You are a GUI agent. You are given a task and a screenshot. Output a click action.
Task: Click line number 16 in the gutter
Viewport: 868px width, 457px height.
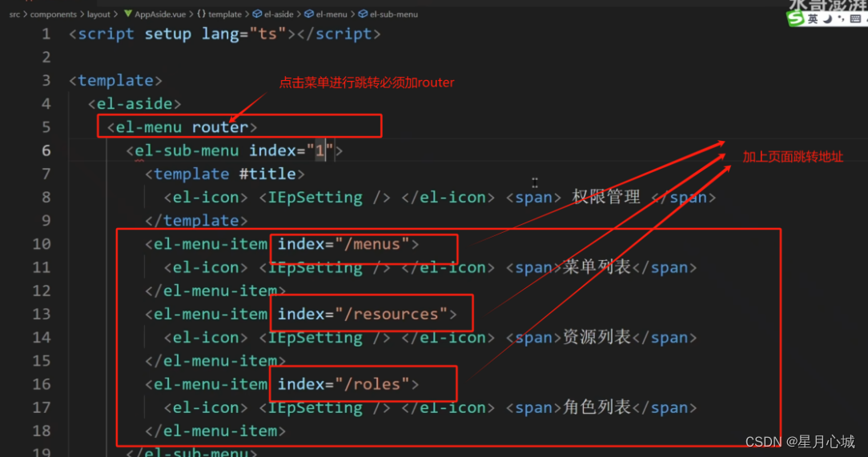(x=42, y=384)
